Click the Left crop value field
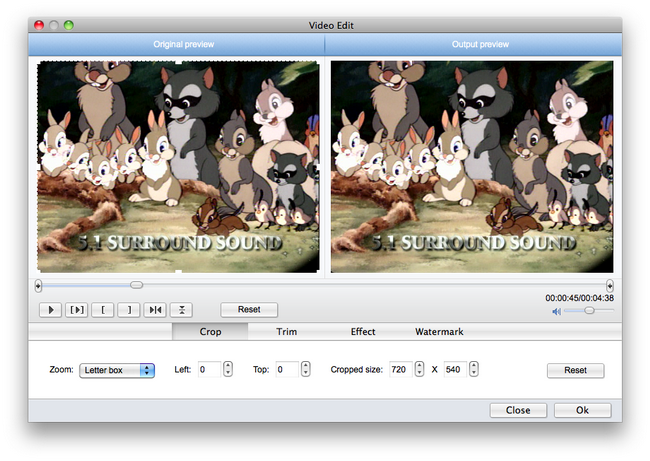 pos(209,369)
